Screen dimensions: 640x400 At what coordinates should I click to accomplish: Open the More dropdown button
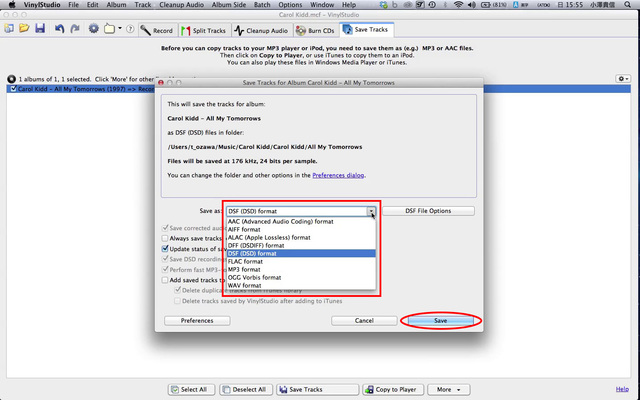point(449,389)
